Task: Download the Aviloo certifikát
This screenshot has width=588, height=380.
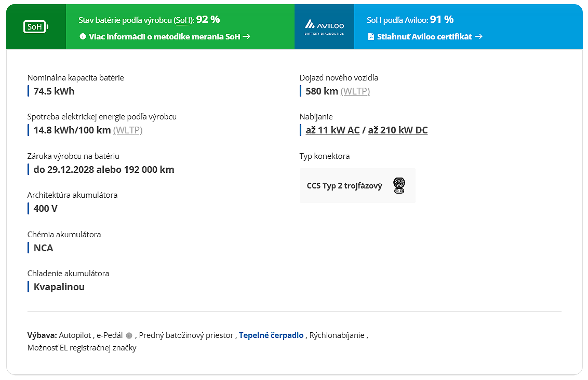Action: tap(424, 36)
